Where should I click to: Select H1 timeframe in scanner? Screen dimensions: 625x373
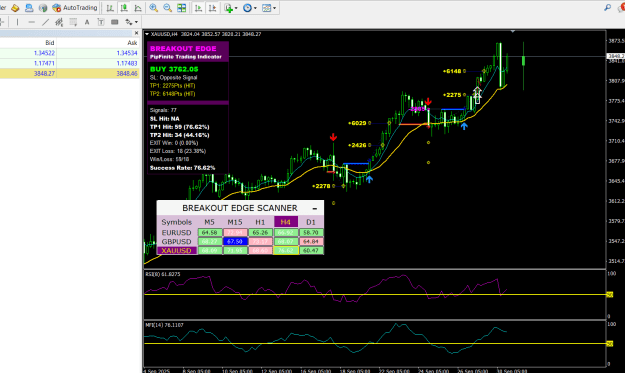(x=260, y=222)
